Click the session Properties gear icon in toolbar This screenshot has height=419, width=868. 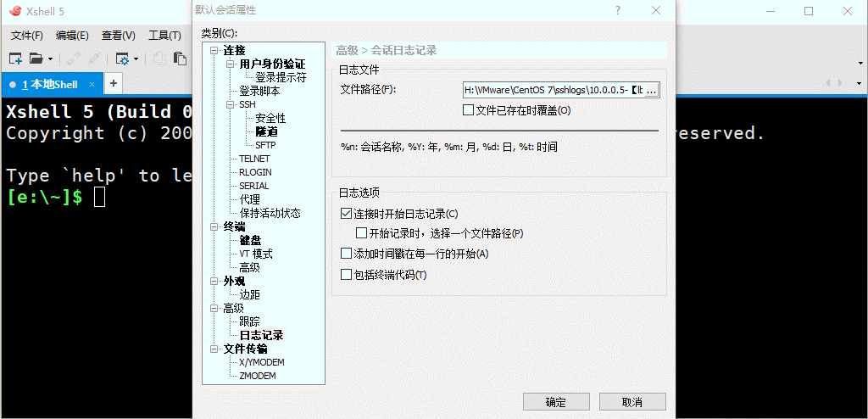pos(122,59)
